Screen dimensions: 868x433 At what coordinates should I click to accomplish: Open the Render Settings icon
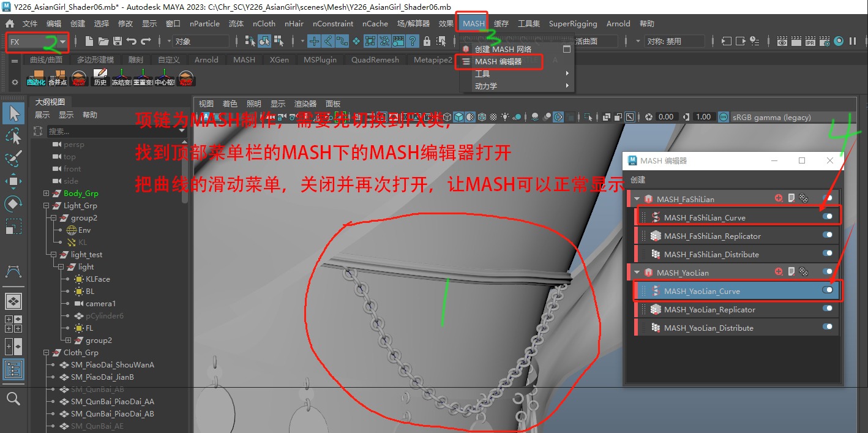pos(823,41)
